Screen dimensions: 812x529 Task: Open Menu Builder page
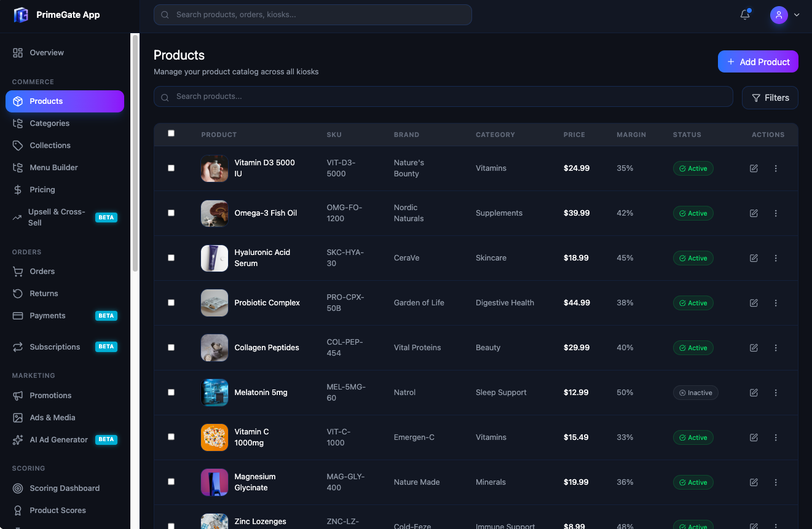pos(65,168)
